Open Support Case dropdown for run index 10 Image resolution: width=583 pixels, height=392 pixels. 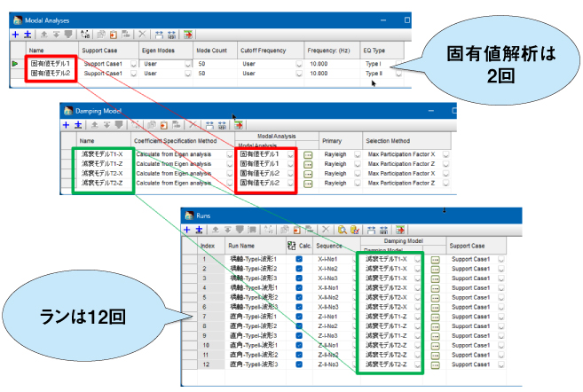click(501, 345)
